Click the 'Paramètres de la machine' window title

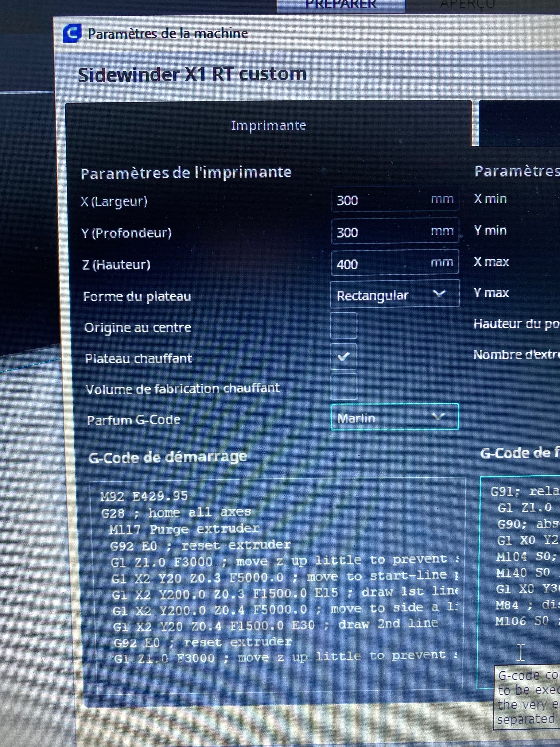[168, 34]
